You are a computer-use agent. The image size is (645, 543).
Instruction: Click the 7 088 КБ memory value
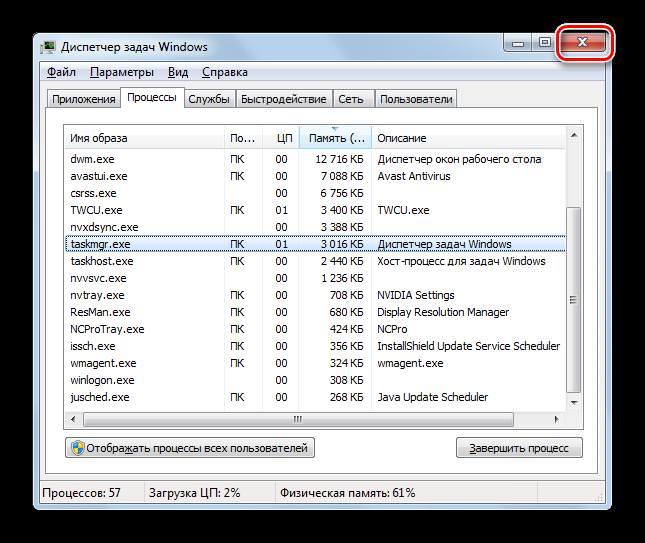point(342,176)
